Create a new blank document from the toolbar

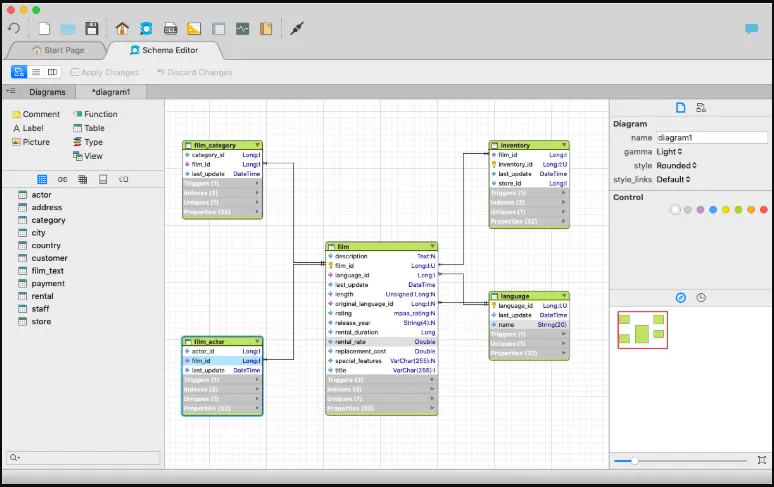tap(44, 29)
